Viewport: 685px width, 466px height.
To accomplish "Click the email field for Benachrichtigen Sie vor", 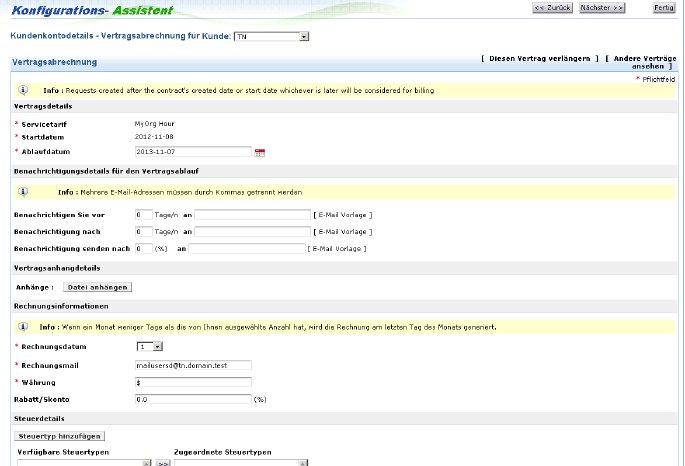I will point(253,214).
